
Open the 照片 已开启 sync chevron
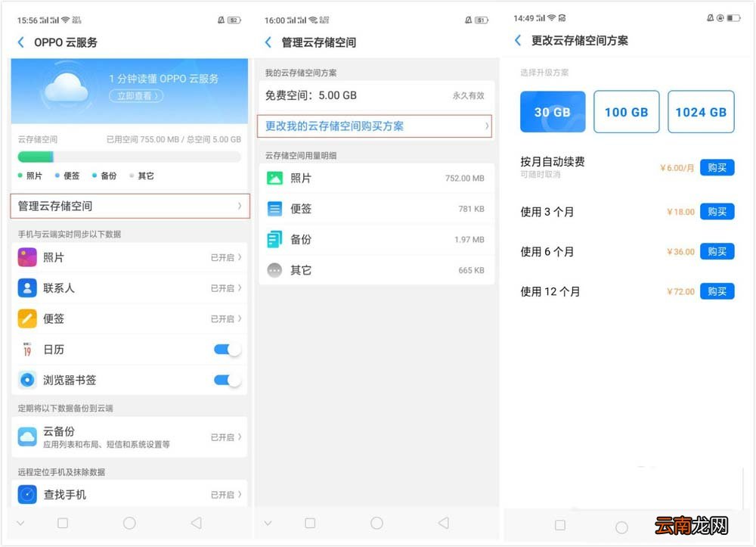coord(240,257)
